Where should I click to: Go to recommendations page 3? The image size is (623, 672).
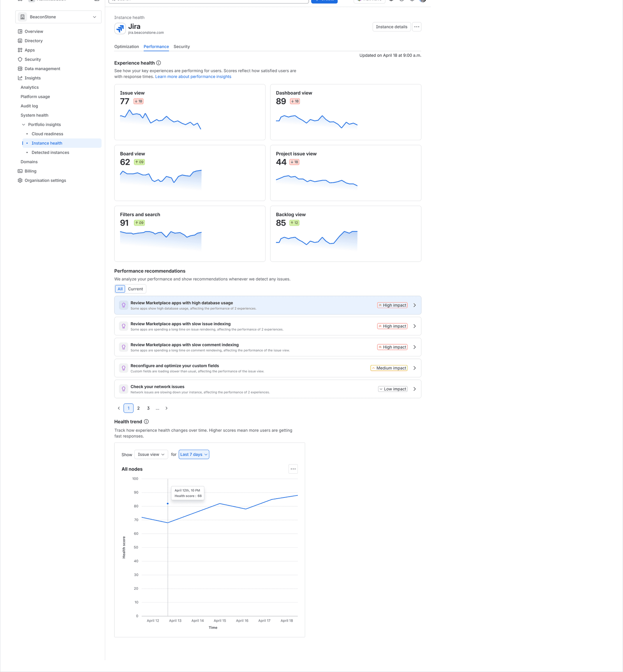(148, 409)
